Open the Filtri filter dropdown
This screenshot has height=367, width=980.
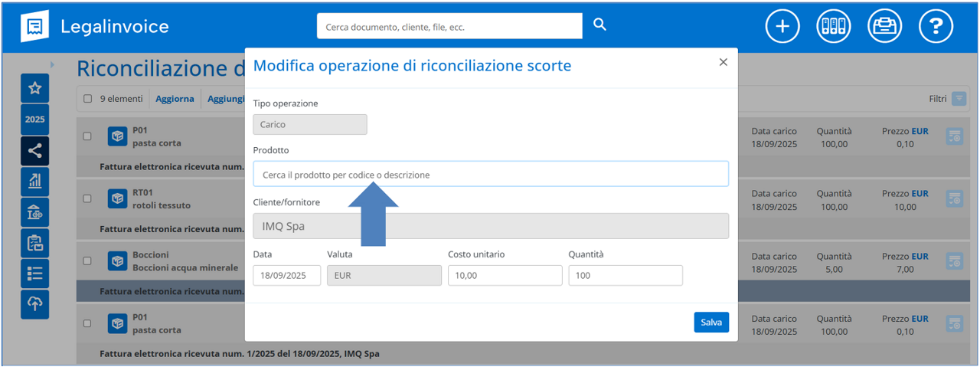click(959, 99)
